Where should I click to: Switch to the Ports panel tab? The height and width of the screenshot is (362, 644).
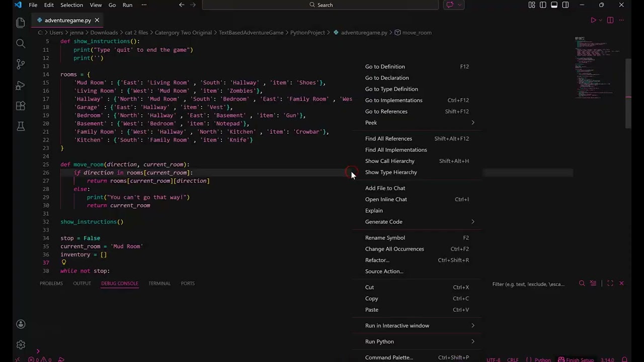point(188,284)
